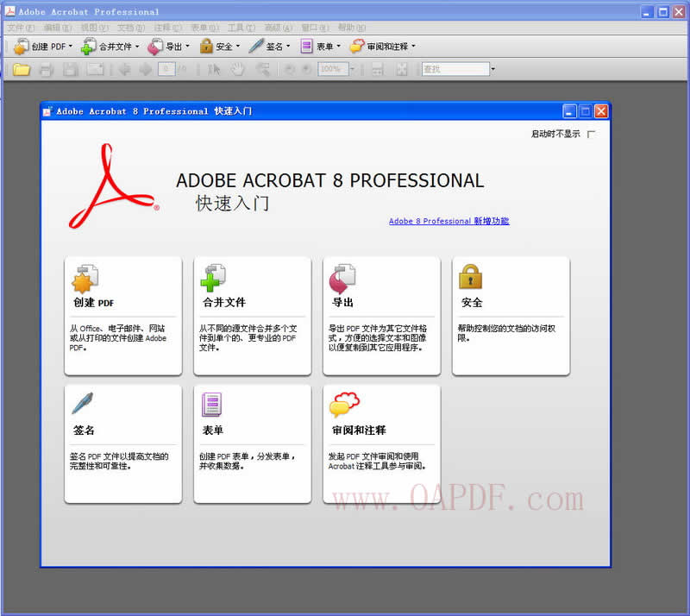Open the 编辑 menu

tap(58, 28)
